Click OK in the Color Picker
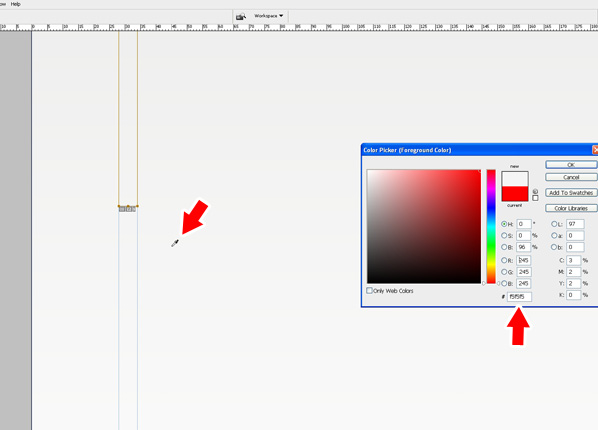Screen dimensions: 598x430 point(571,165)
